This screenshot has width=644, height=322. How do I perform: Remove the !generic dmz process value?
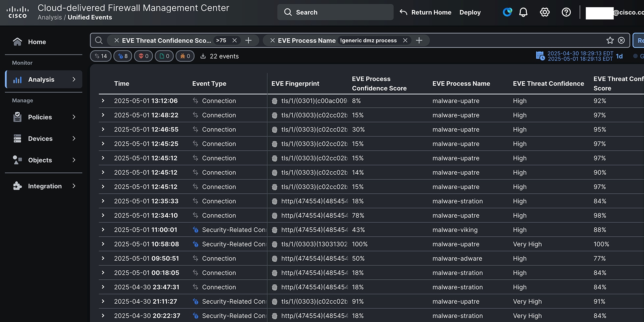point(405,40)
